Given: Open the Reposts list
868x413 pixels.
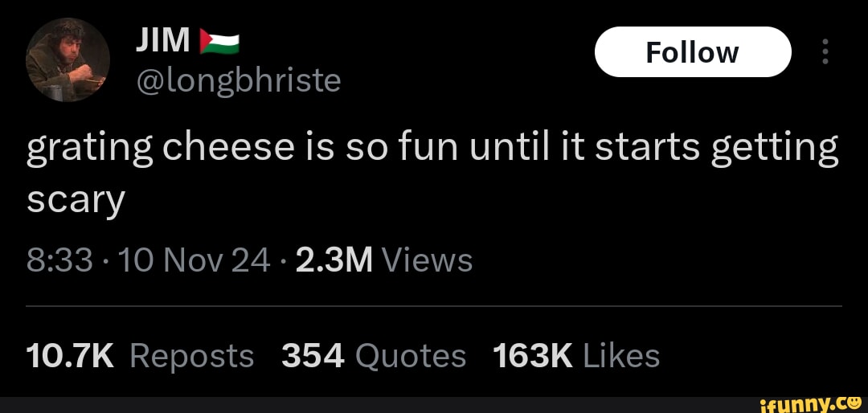Looking at the screenshot, I should pos(191,355).
